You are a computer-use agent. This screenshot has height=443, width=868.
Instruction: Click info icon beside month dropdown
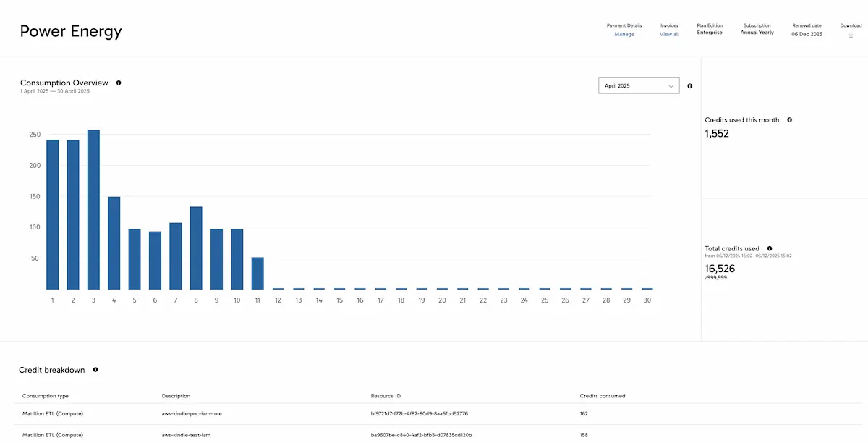(689, 85)
